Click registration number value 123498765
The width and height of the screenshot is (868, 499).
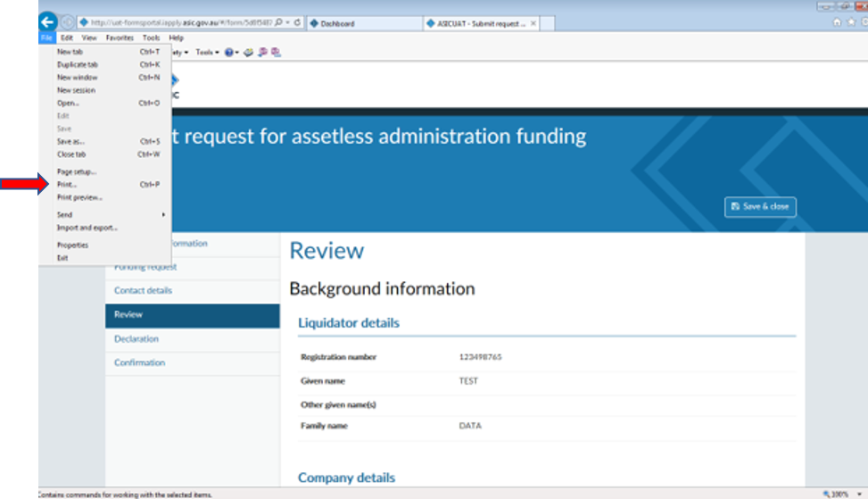click(480, 357)
